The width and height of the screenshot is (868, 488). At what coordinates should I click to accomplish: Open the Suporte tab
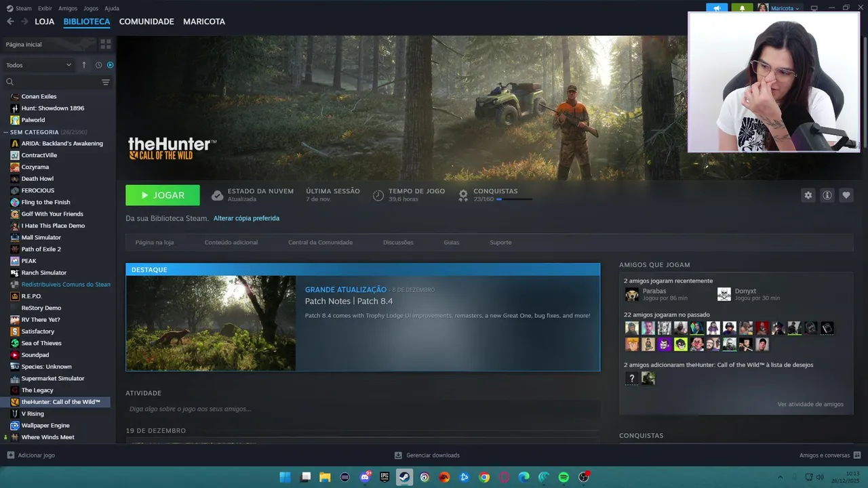[x=500, y=242]
